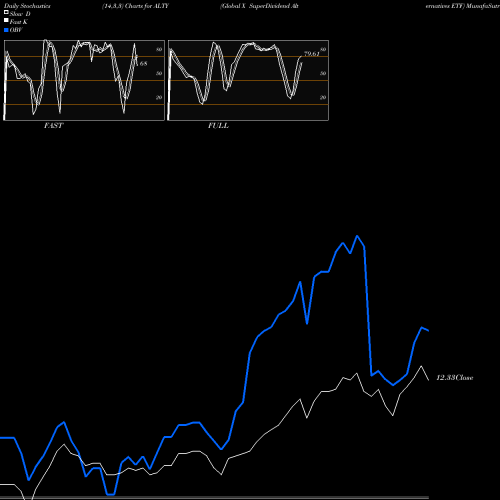Select the 'Slow D' legend label
500x500 pixels.
(20, 14)
